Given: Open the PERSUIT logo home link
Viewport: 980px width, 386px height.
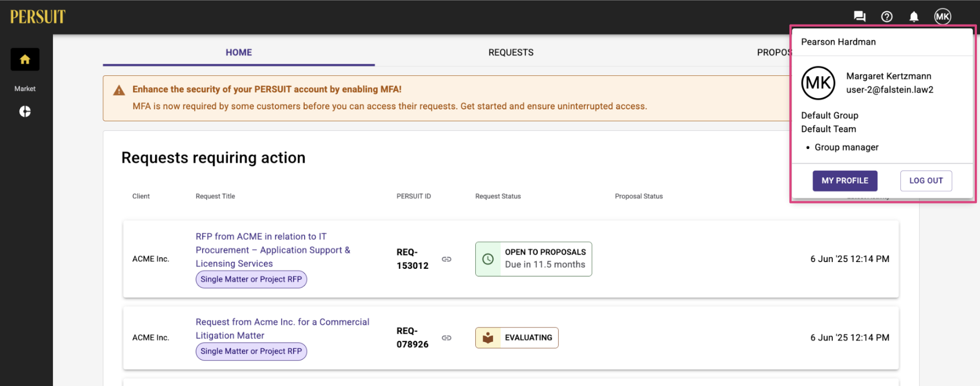Looking at the screenshot, I should 38,17.
